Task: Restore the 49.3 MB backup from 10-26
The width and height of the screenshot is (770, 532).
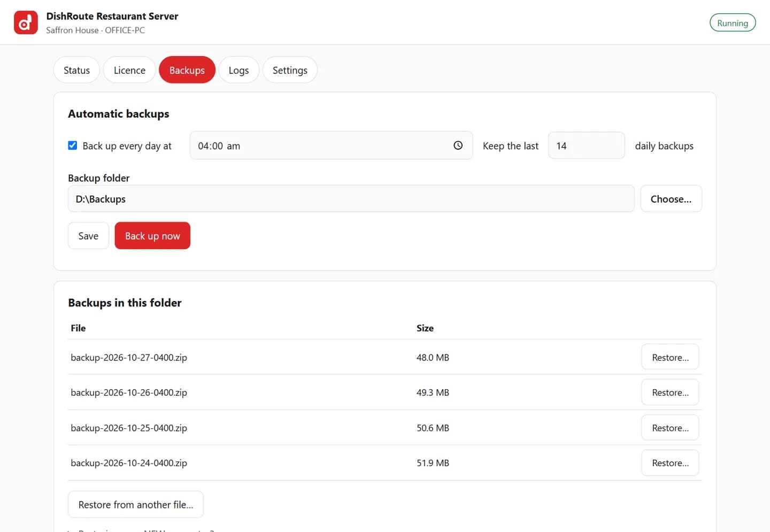Action: [670, 392]
